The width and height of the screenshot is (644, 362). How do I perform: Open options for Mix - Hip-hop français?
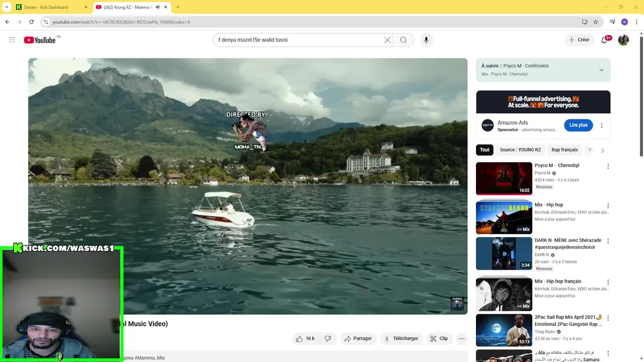pyautogui.click(x=608, y=282)
